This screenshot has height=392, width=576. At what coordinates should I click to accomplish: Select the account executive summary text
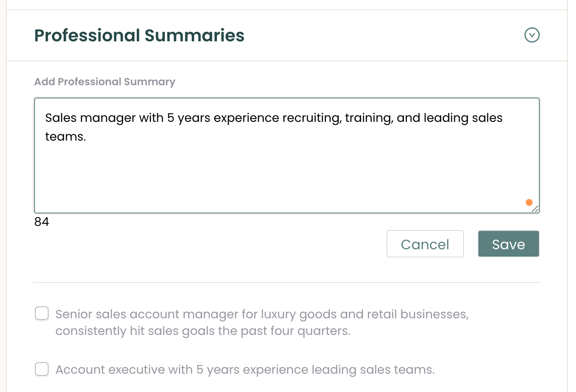[x=245, y=369]
